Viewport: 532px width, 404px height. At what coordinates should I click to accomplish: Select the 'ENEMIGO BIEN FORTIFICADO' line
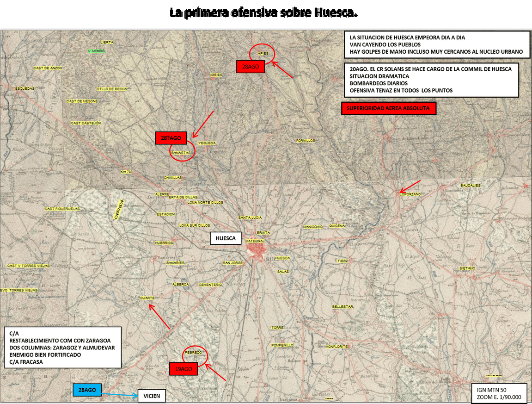tap(45, 355)
